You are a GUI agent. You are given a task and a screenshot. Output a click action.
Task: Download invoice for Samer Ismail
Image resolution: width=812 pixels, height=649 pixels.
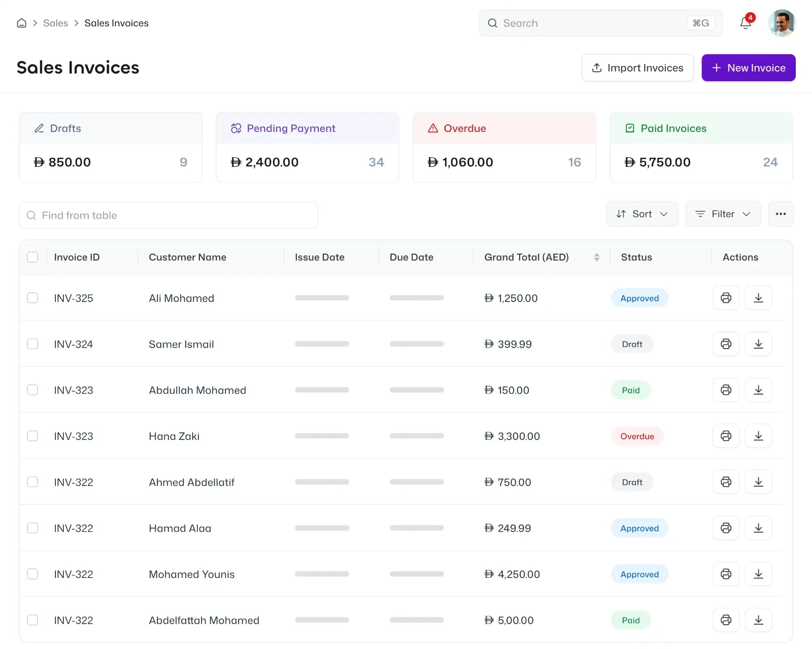click(758, 344)
